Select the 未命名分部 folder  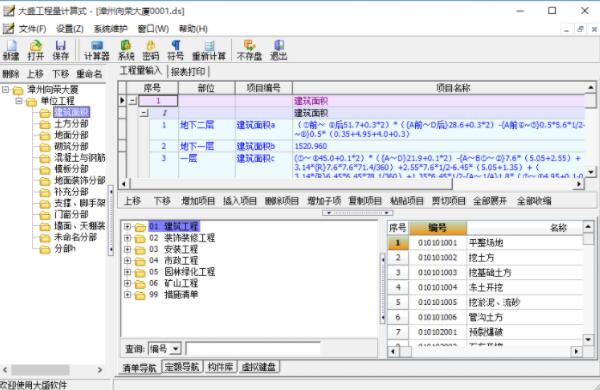pos(75,237)
